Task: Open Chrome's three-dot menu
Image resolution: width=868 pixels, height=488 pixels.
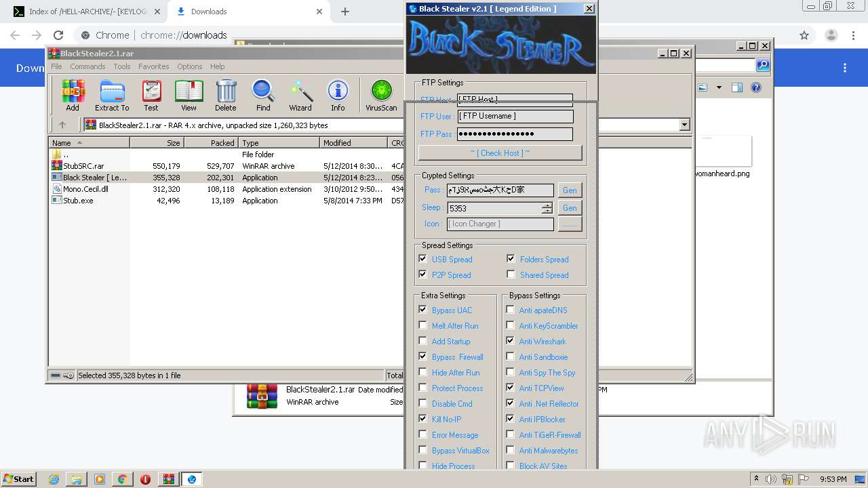Action: (853, 35)
